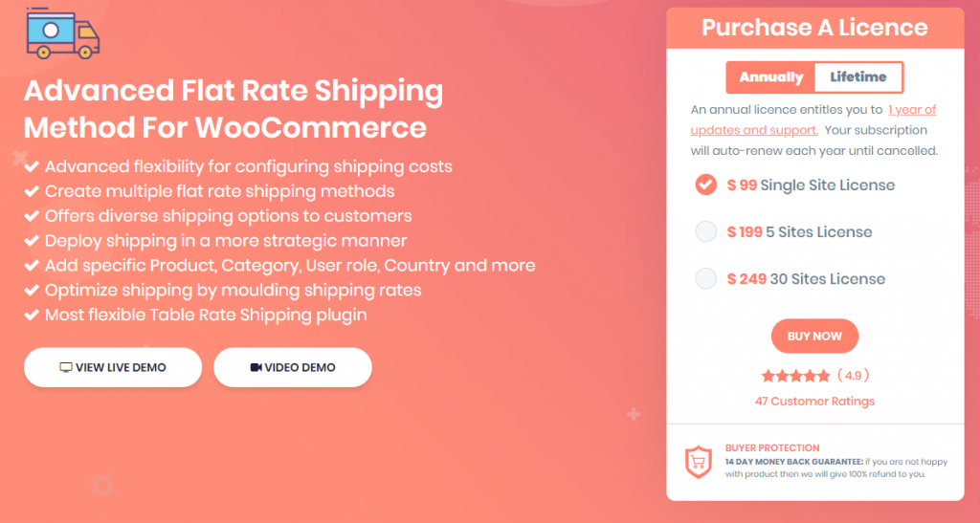The width and height of the screenshot is (980, 523).
Task: Click the Purchase A Licence header
Action: tap(814, 28)
